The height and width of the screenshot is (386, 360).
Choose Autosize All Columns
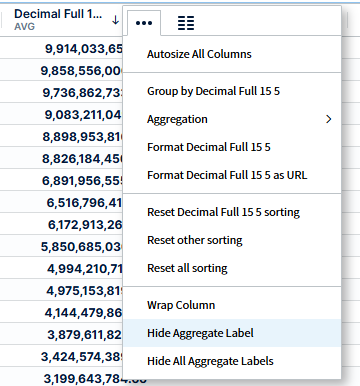[232, 54]
